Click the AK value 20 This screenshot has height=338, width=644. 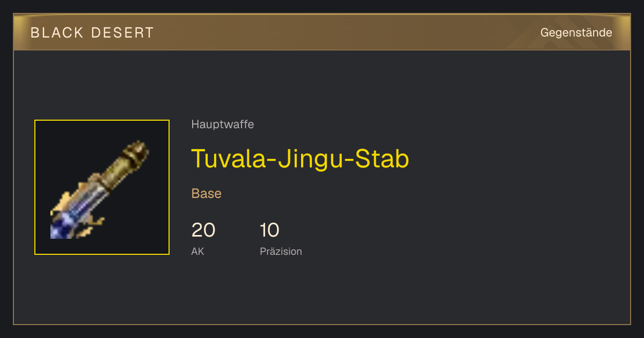pos(203,230)
